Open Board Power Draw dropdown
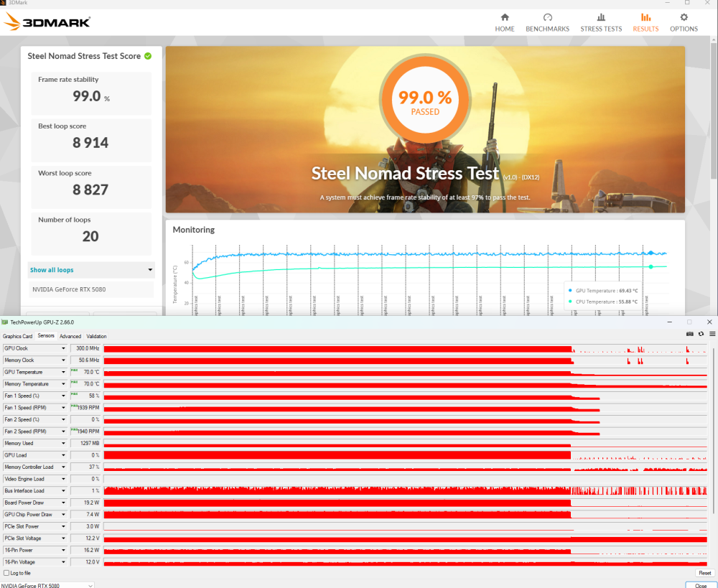The image size is (718, 588). (x=63, y=503)
